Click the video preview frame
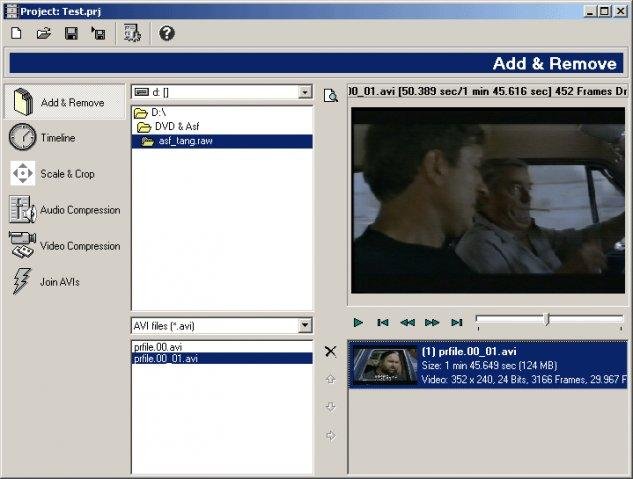 tap(488, 200)
